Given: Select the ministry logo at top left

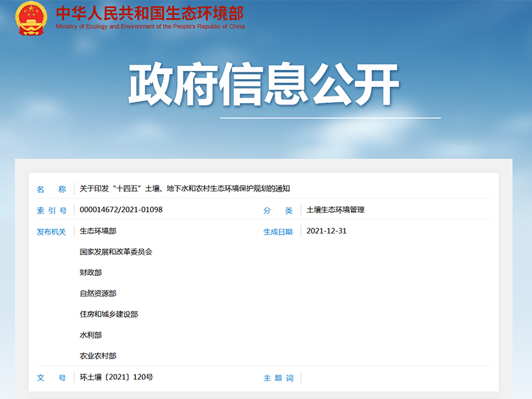Looking at the screenshot, I should [29, 20].
